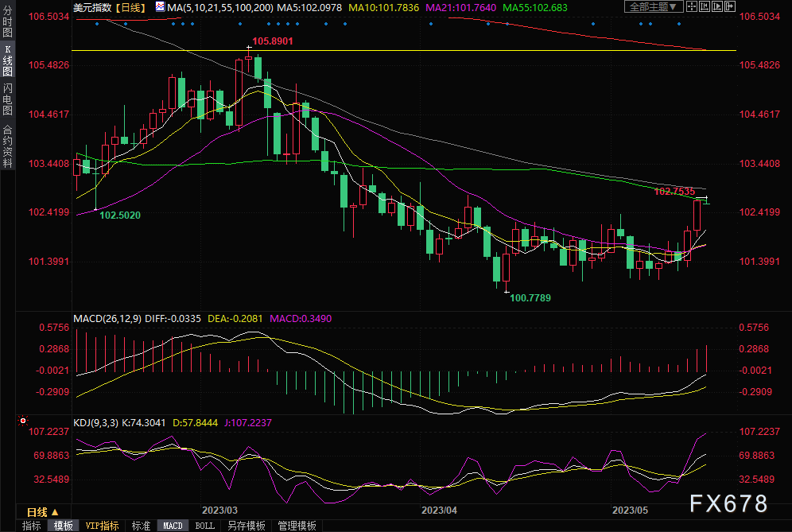This screenshot has height=532, width=792.
Task: Click the DEA:-0.2081 value
Action: pos(235,319)
